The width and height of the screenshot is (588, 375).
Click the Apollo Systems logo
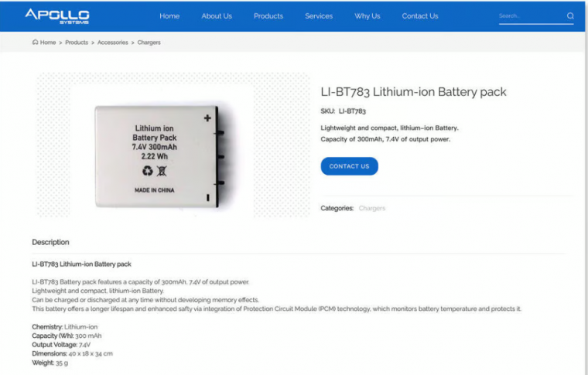coord(57,16)
